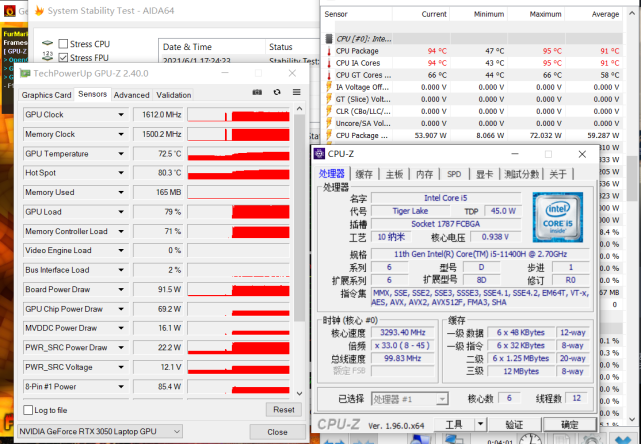
Task: Enable Stress CPU checkbox in AIDA64
Action: [63, 44]
